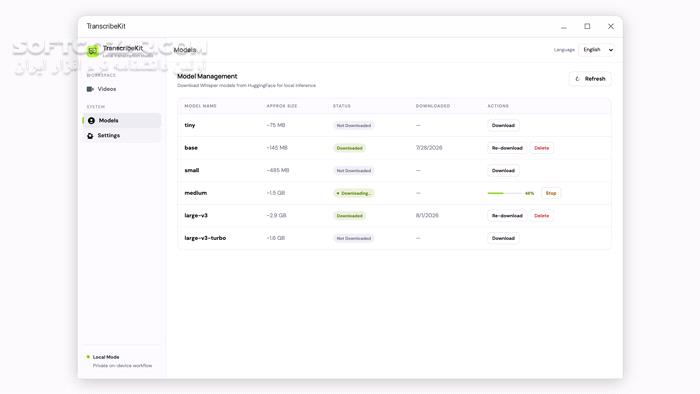Refresh the model list
This screenshot has width=700, height=394.
pos(590,79)
